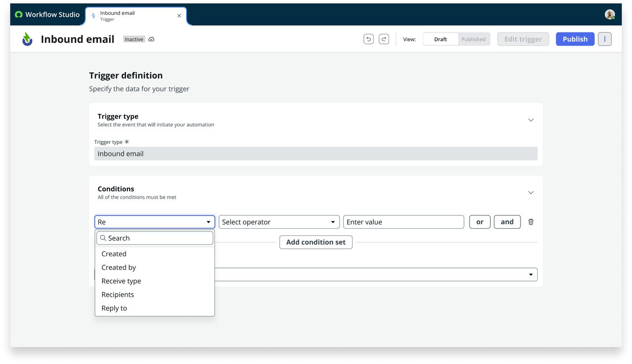Open the user profile avatar

(610, 14)
